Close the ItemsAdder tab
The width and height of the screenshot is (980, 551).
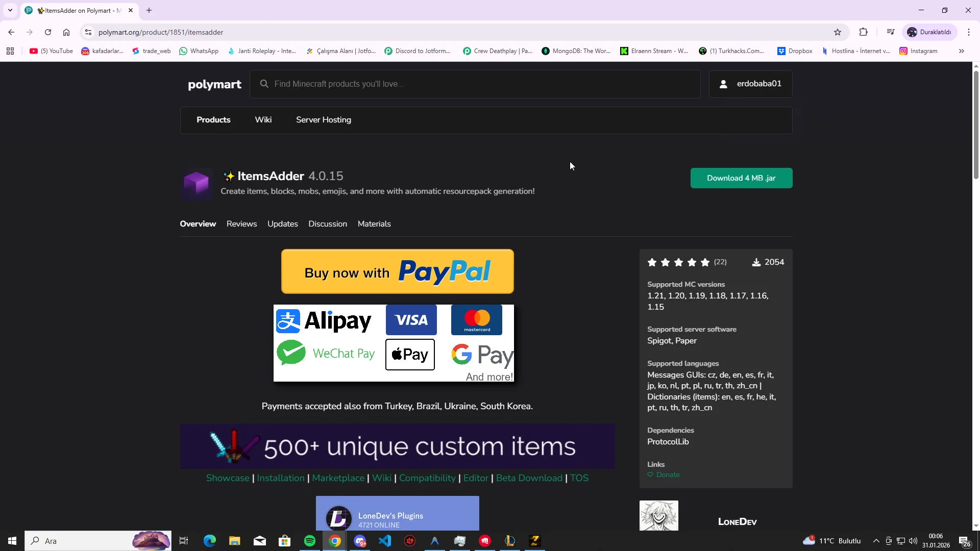(x=131, y=10)
